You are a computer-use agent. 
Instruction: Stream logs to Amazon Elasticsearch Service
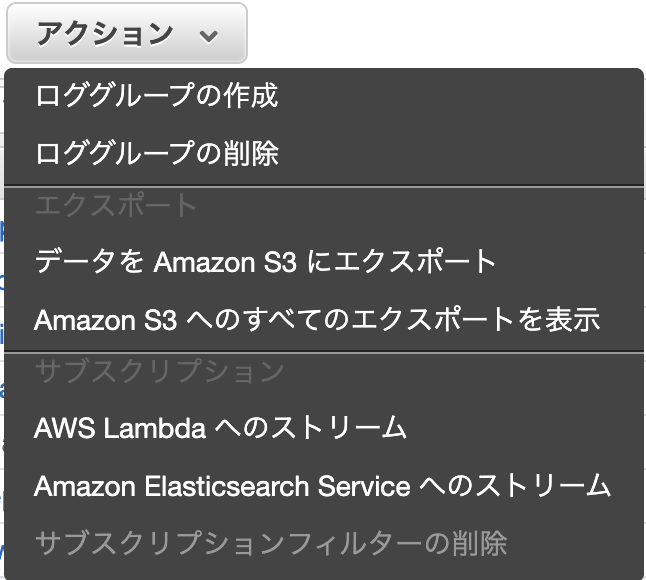pyautogui.click(x=322, y=486)
